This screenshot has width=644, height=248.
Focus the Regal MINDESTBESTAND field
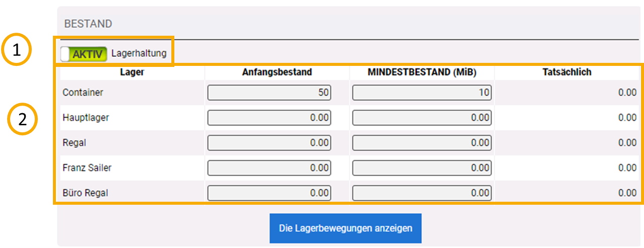coord(422,143)
